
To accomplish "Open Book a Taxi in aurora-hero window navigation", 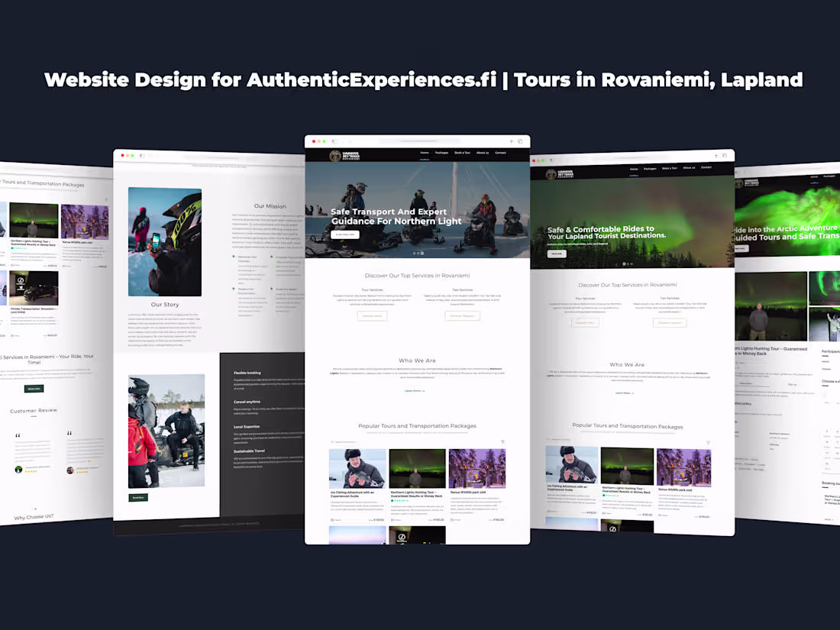I will pyautogui.click(x=670, y=168).
